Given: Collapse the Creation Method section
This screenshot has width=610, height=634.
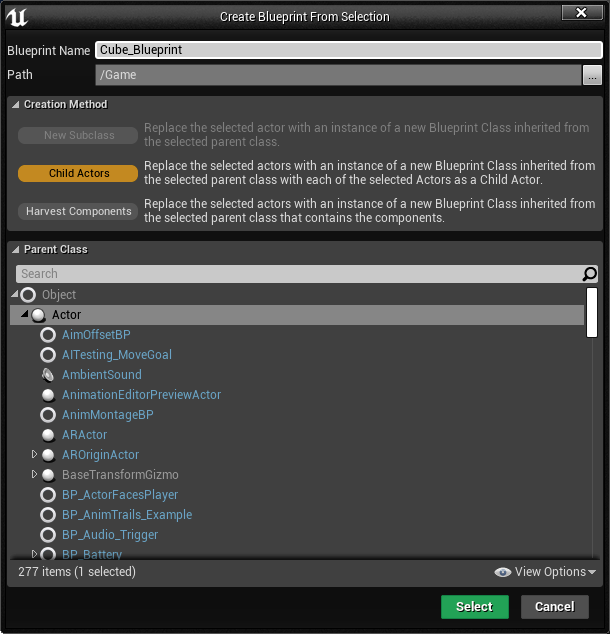Looking at the screenshot, I should click(15, 105).
